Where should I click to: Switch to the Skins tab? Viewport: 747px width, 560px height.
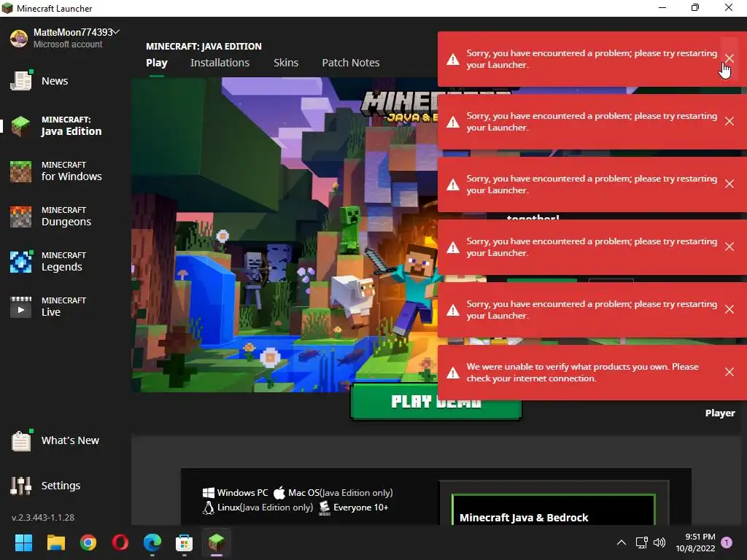286,63
